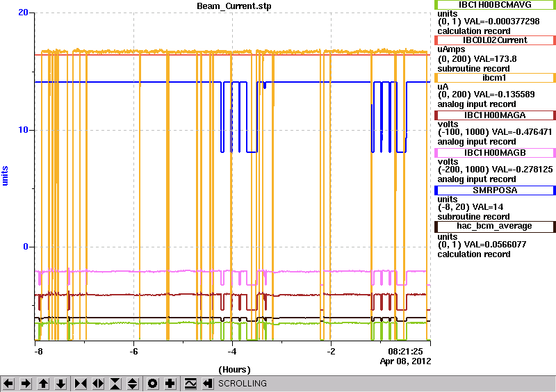
Task: Click the waveform graph toolbar icon
Action: 190,384
